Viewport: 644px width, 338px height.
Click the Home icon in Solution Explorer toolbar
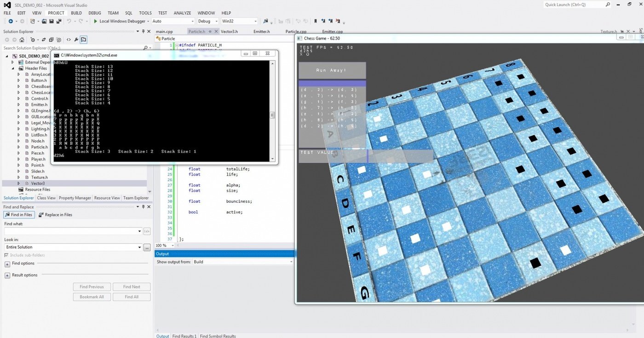[x=23, y=40]
